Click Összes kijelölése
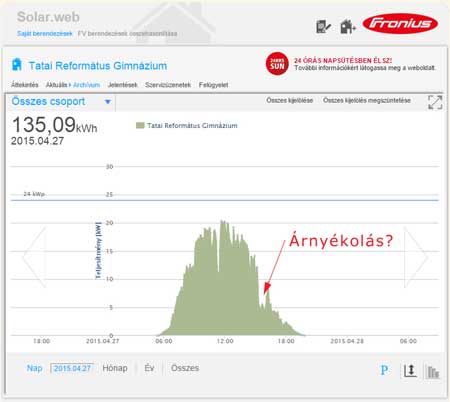The width and height of the screenshot is (450, 402). pyautogui.click(x=289, y=100)
